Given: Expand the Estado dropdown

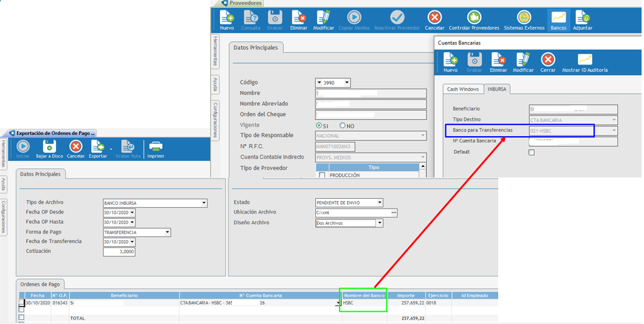Looking at the screenshot, I should (380, 203).
